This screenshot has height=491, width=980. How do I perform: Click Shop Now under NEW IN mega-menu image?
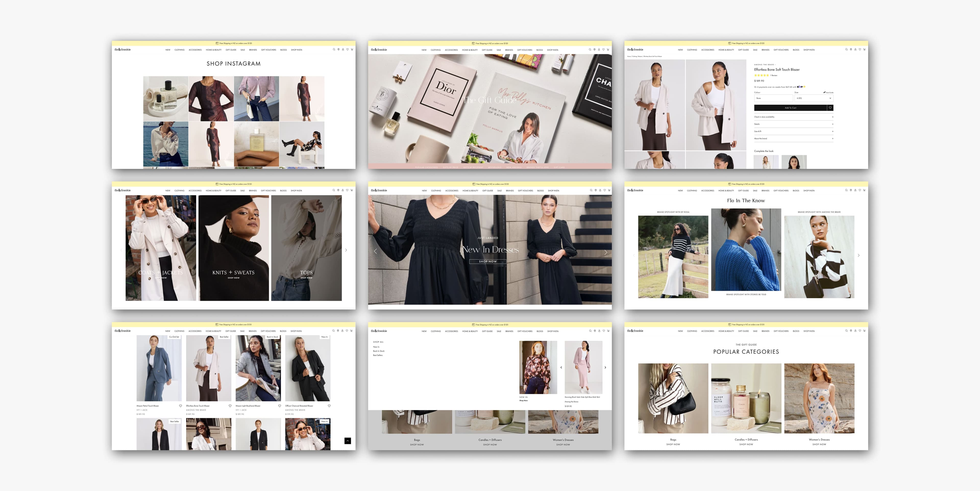[x=523, y=400]
